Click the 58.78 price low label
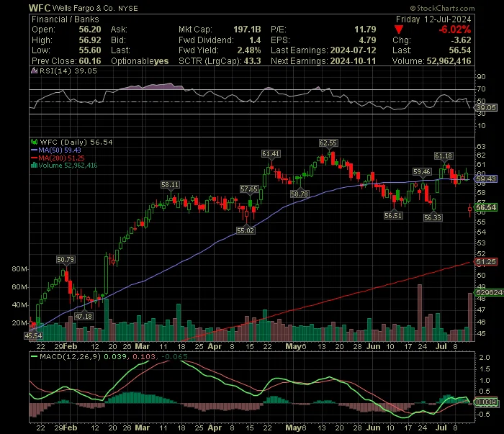Screen dimensions: 504x434 (300, 194)
